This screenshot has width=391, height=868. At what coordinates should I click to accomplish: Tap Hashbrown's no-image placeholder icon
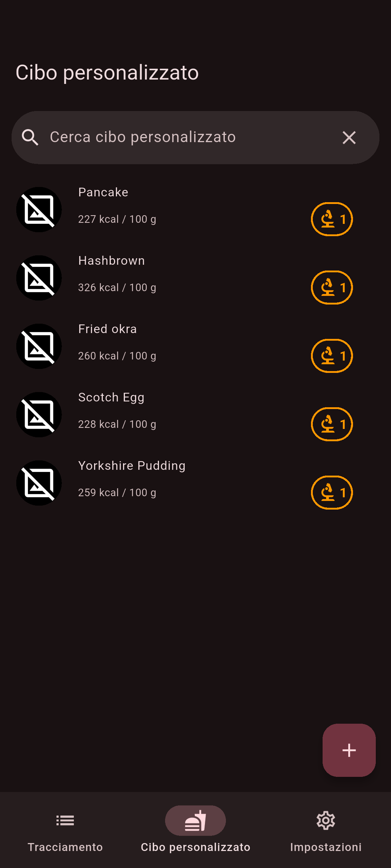click(x=39, y=278)
